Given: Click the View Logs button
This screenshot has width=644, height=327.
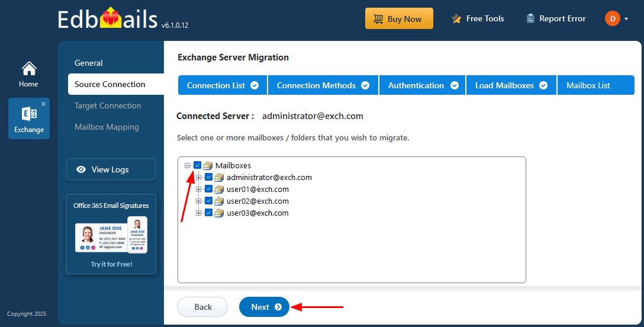Looking at the screenshot, I should tap(111, 169).
